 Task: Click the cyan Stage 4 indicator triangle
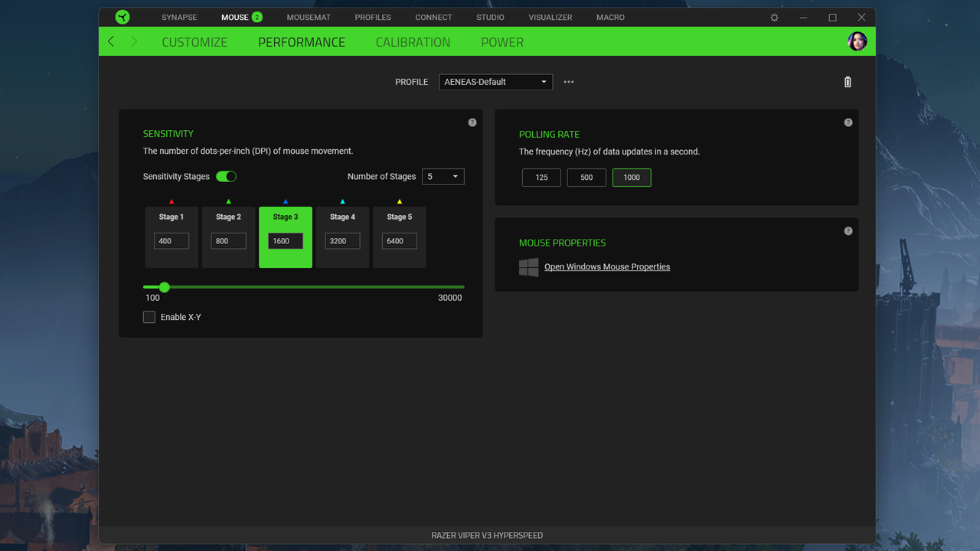click(342, 201)
